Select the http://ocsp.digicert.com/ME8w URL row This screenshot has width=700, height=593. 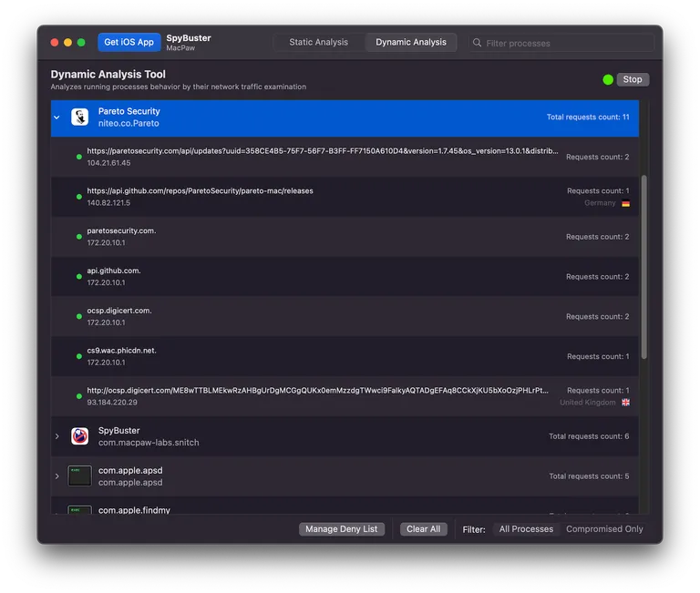pos(345,396)
